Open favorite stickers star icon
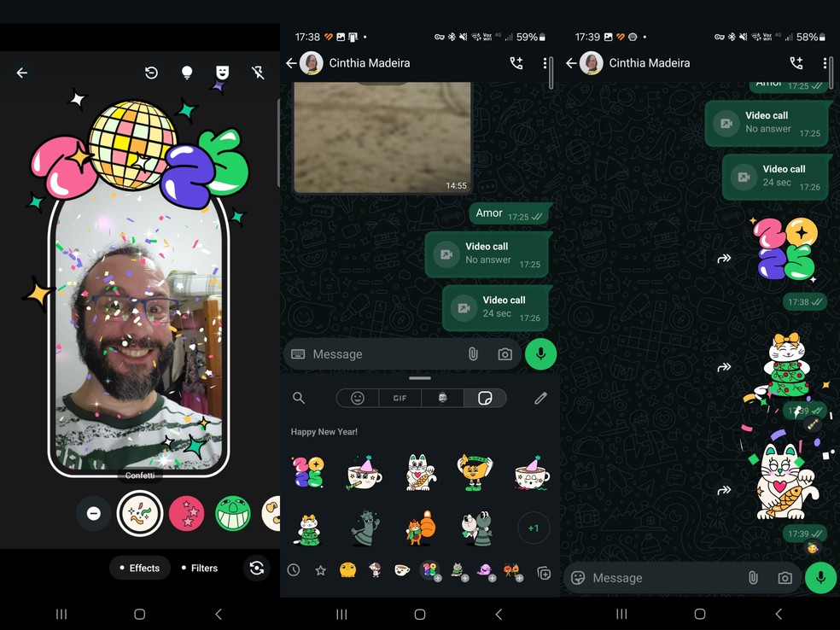The height and width of the screenshot is (630, 840). tap(320, 570)
